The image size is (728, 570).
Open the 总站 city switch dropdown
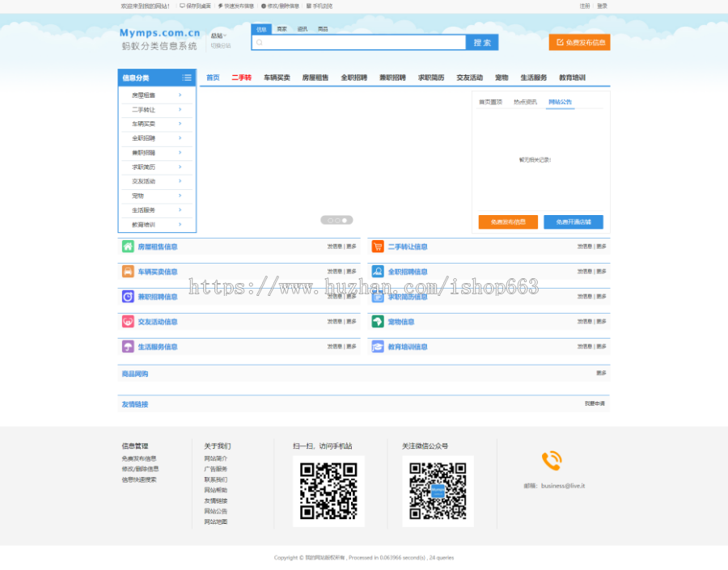pyautogui.click(x=218, y=36)
